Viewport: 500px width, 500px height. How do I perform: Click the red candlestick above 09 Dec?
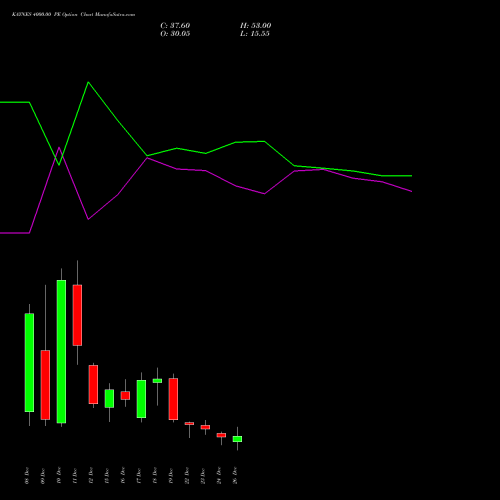click(x=45, y=385)
